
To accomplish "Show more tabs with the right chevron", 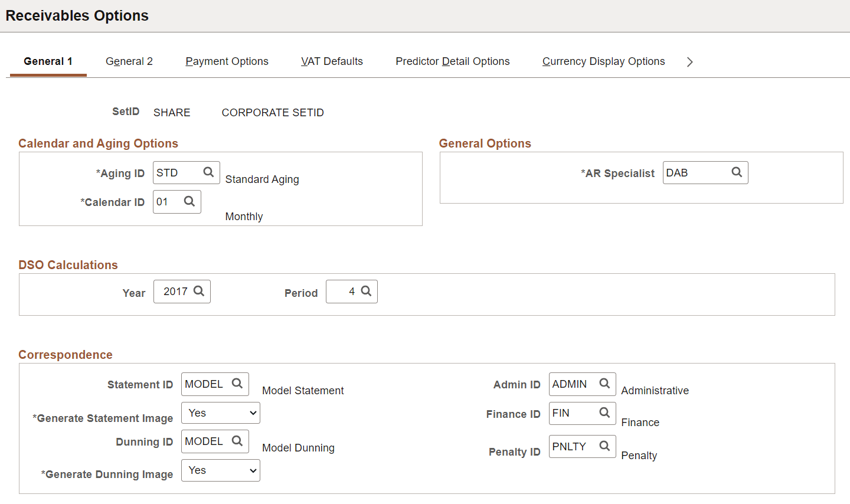I will pos(689,62).
